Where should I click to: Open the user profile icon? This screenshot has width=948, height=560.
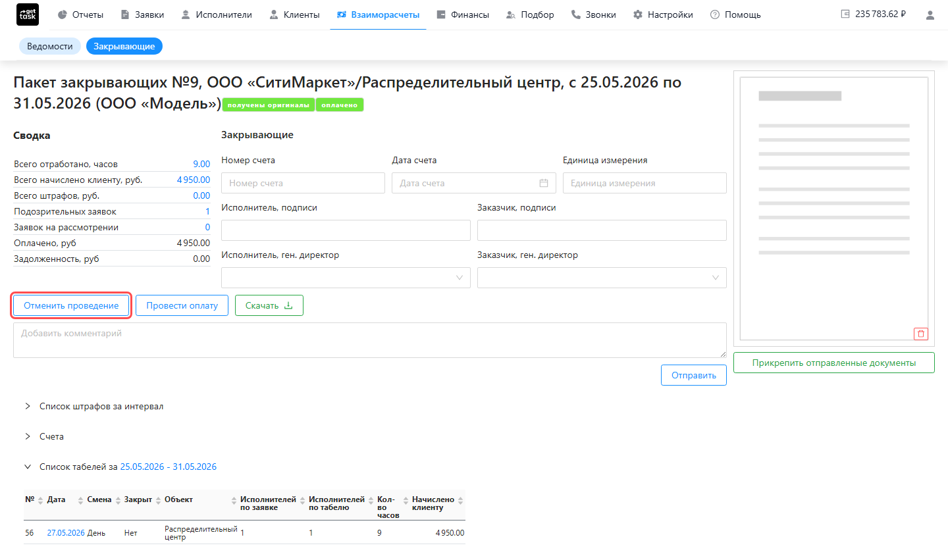(x=930, y=14)
